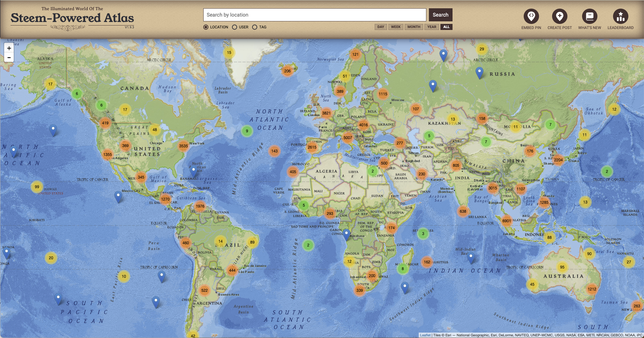Image resolution: width=644 pixels, height=338 pixels.
Task: Expand the 5007 cluster over Italy
Action: click(x=348, y=138)
